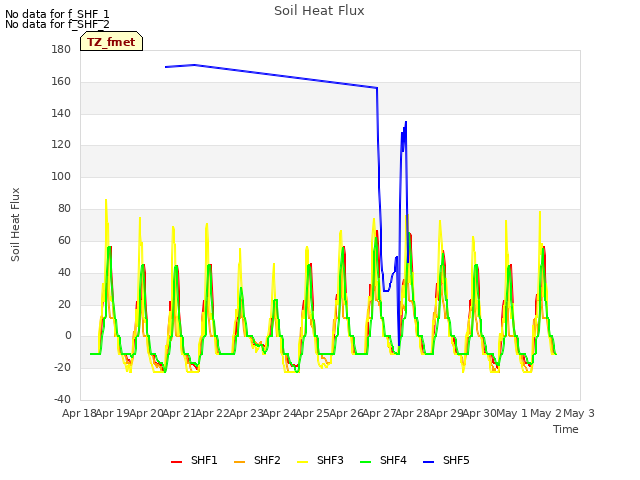Click the Apr 19 x-axis date label
The image size is (640, 480).
pyautogui.click(x=113, y=413)
